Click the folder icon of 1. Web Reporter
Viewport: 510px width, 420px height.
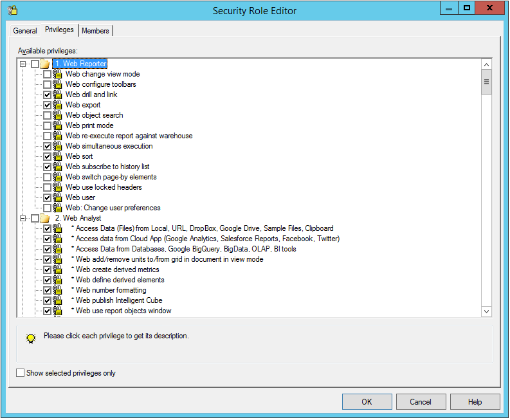click(45, 64)
